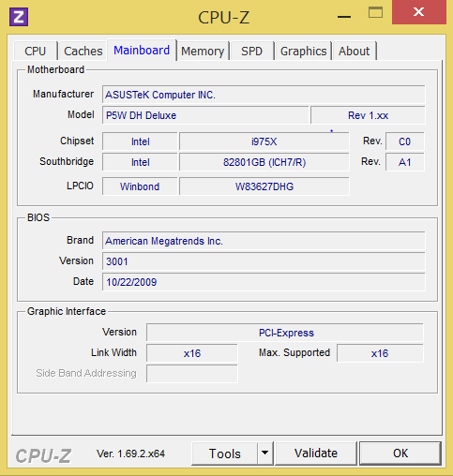The width and height of the screenshot is (453, 476).
Task: Go to the SPD tab
Action: [x=251, y=51]
